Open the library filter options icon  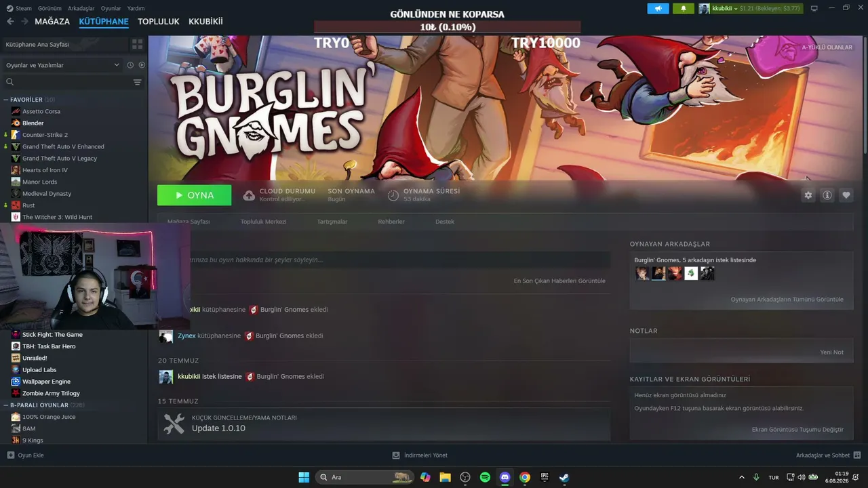pos(138,82)
